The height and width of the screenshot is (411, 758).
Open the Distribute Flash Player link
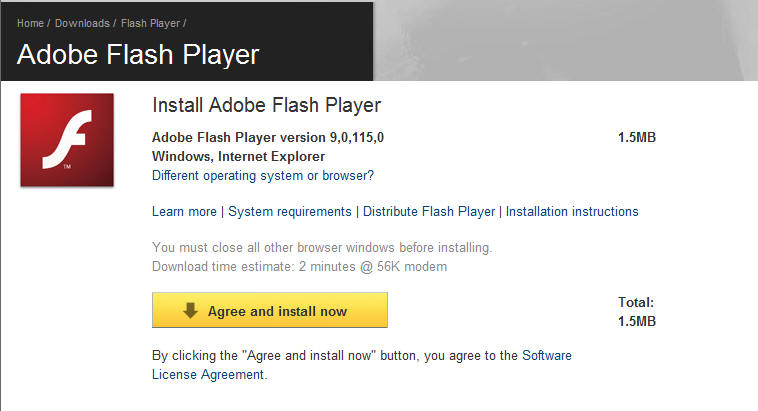tap(429, 212)
